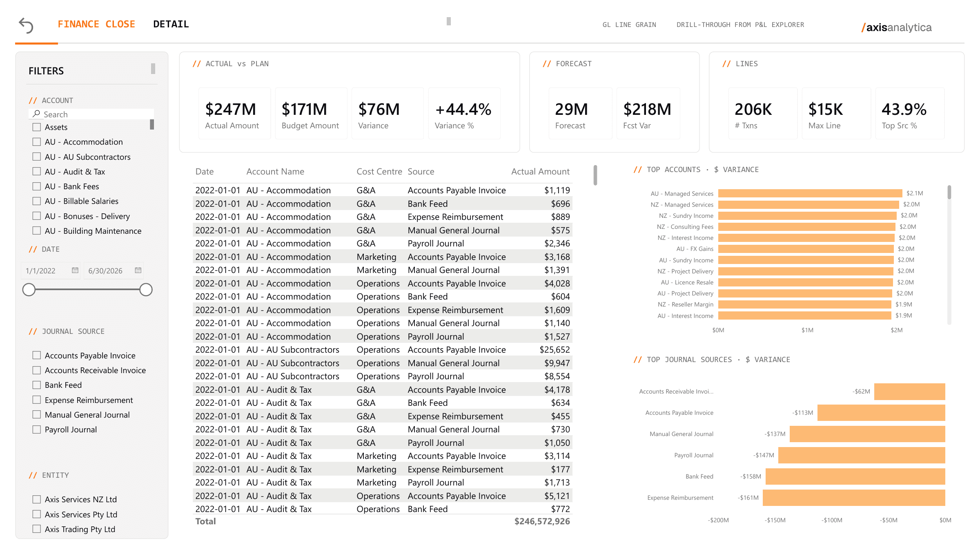Select the +44.4% Variance % card
This screenshot has width=980, height=557.
coord(464,113)
